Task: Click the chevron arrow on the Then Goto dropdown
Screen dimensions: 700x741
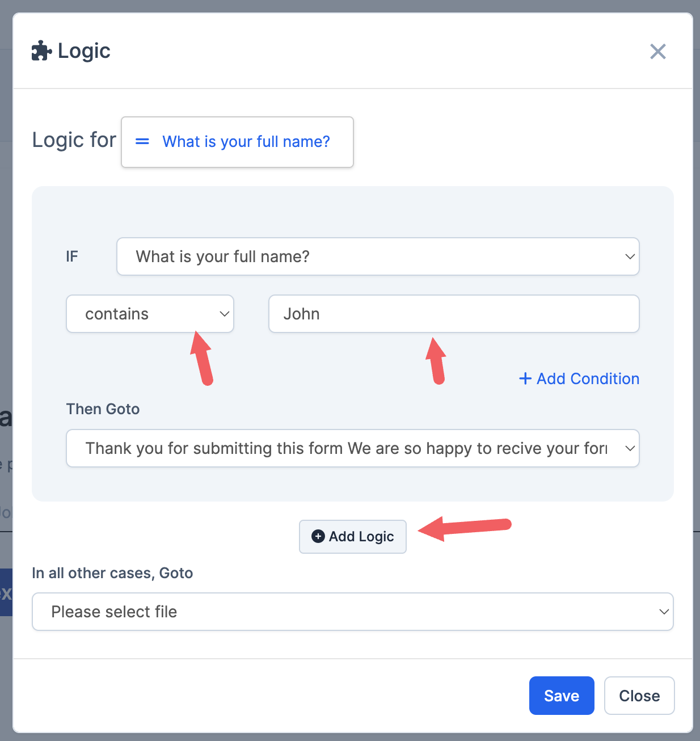Action: point(630,448)
